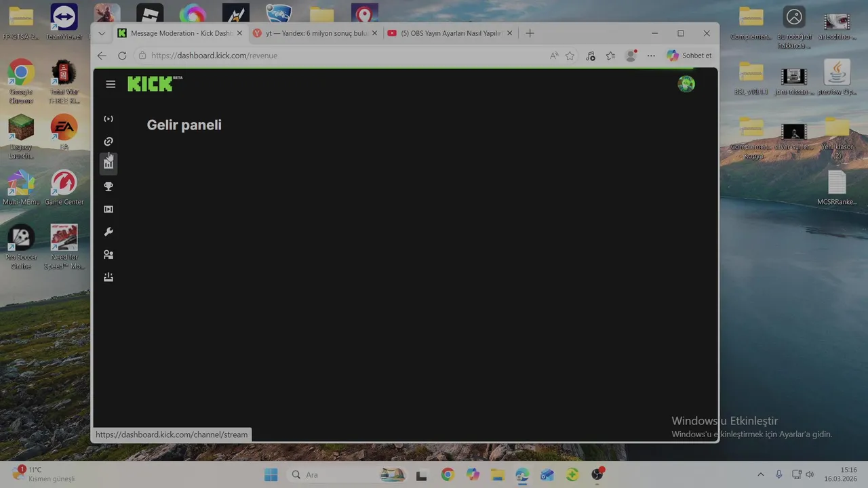The image size is (868, 488).
Task: Select the Multi-MEmu desktop shortcut
Action: [21, 188]
